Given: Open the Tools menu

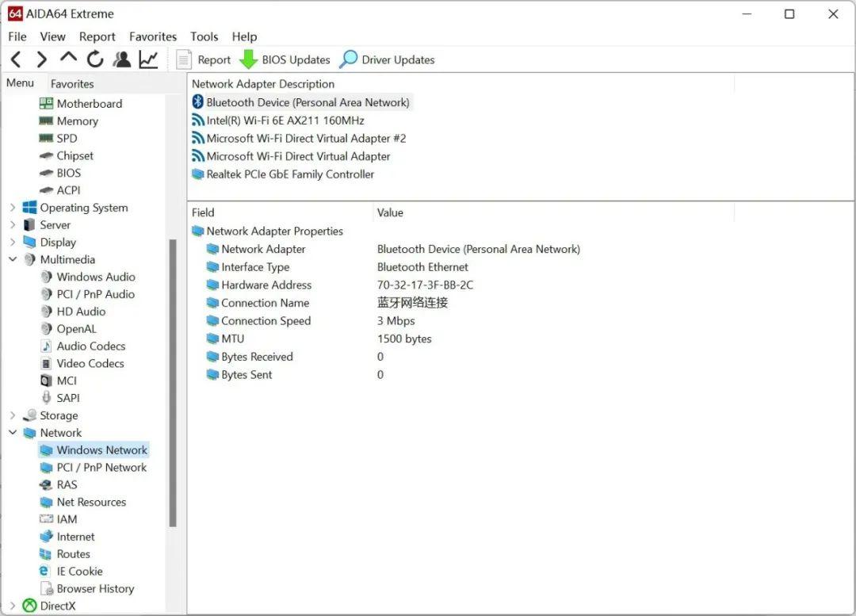Looking at the screenshot, I should pos(204,36).
